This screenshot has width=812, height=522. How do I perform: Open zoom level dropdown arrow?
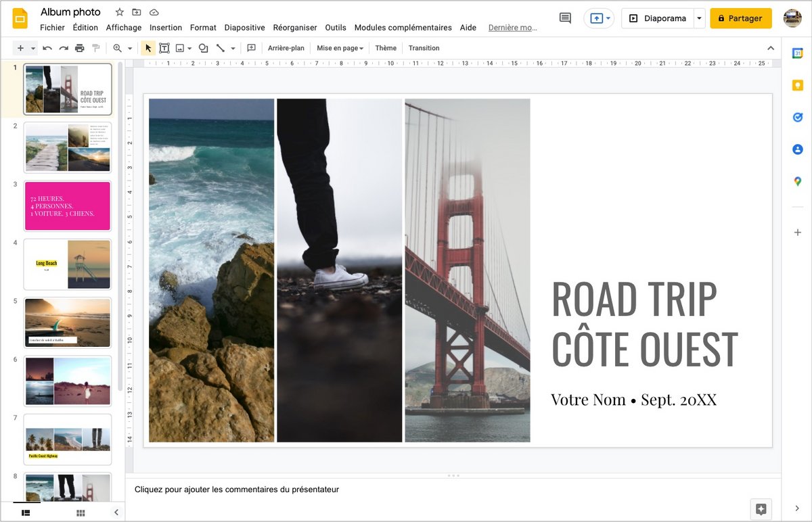[x=130, y=48]
